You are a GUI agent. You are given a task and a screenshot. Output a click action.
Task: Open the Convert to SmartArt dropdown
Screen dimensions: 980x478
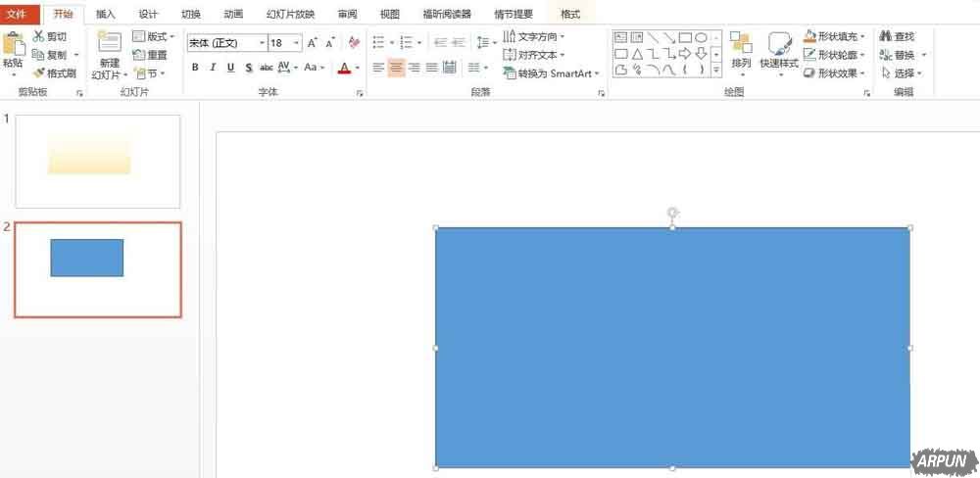(551, 73)
